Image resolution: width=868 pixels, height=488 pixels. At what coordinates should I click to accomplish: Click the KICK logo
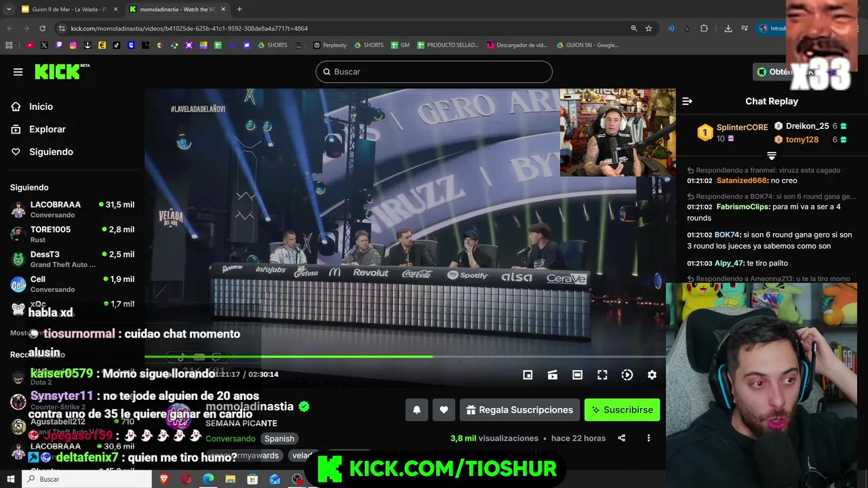click(x=62, y=71)
